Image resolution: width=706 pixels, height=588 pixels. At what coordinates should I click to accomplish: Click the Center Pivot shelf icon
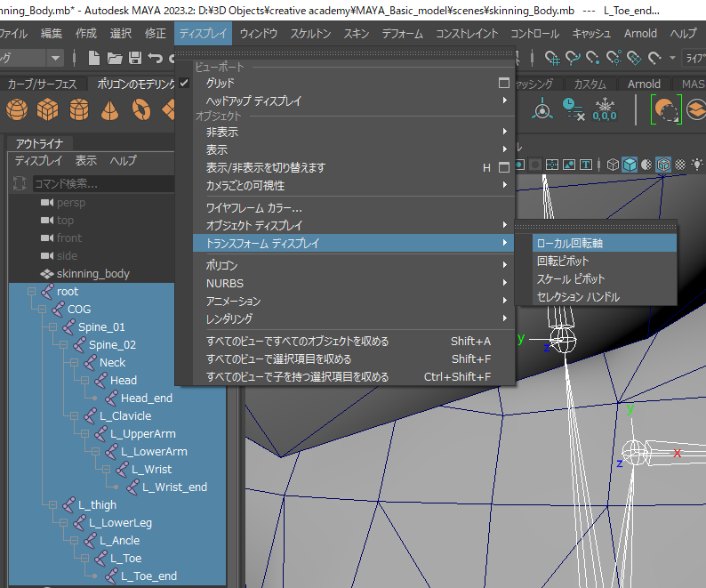coord(542,109)
